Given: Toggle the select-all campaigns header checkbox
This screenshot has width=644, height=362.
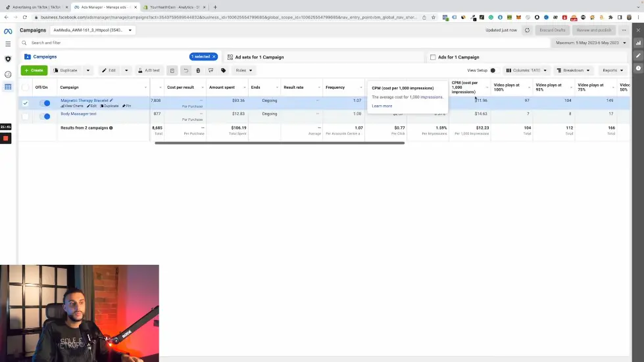Looking at the screenshot, I should point(26,87).
